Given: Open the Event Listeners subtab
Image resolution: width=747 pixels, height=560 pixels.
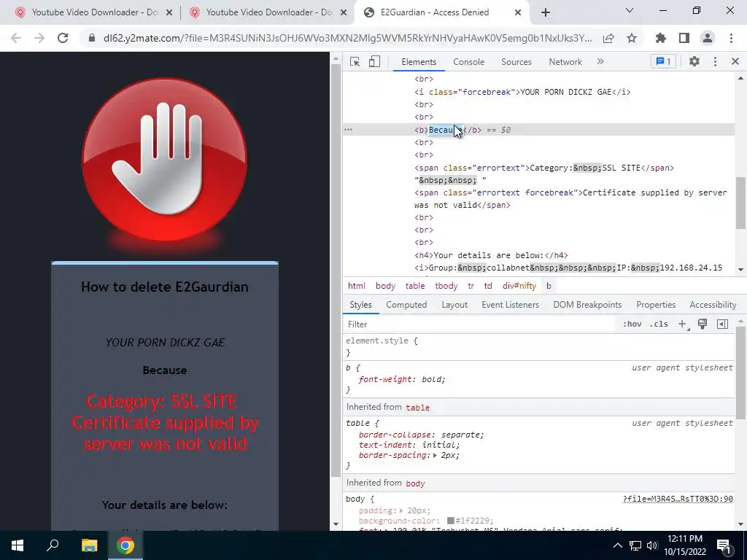Looking at the screenshot, I should (510, 305).
